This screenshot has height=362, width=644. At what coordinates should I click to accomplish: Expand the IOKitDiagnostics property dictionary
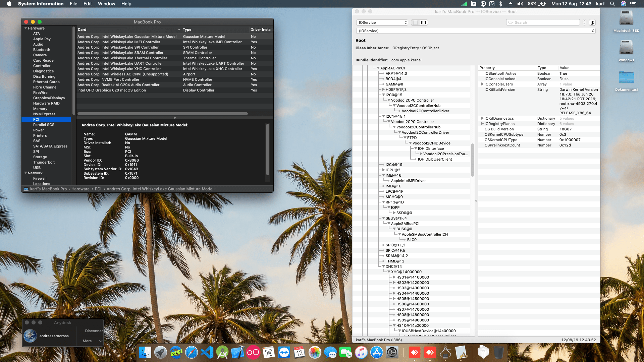point(482,118)
